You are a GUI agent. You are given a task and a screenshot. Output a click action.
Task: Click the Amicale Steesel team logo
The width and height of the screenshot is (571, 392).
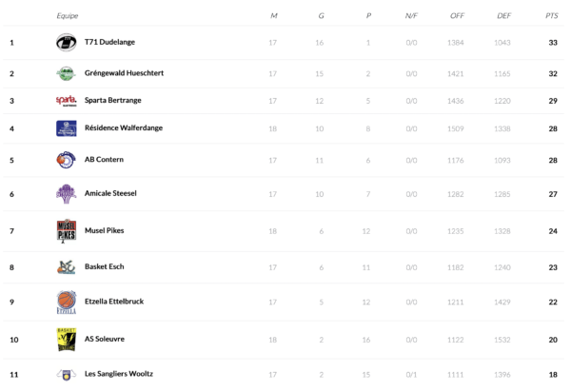tap(66, 193)
